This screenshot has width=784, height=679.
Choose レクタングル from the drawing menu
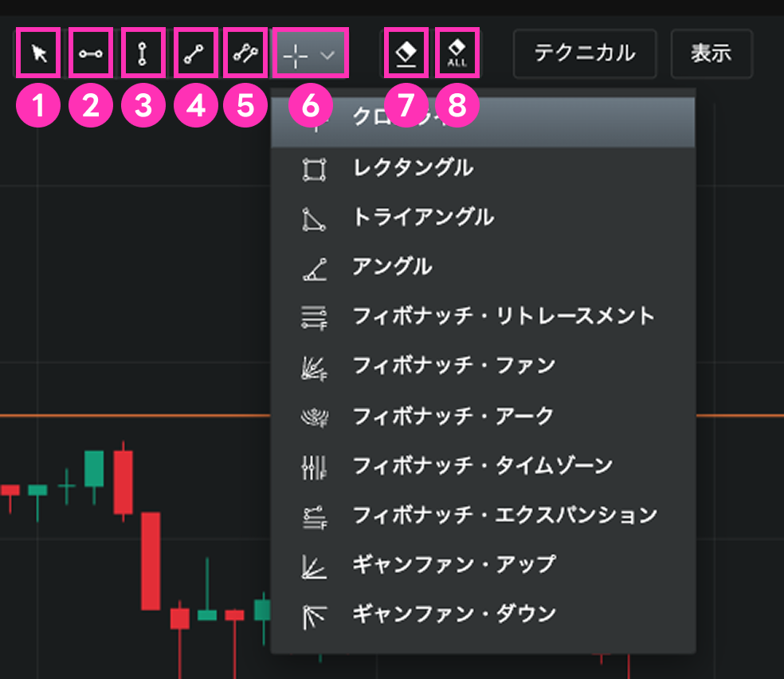click(x=413, y=168)
